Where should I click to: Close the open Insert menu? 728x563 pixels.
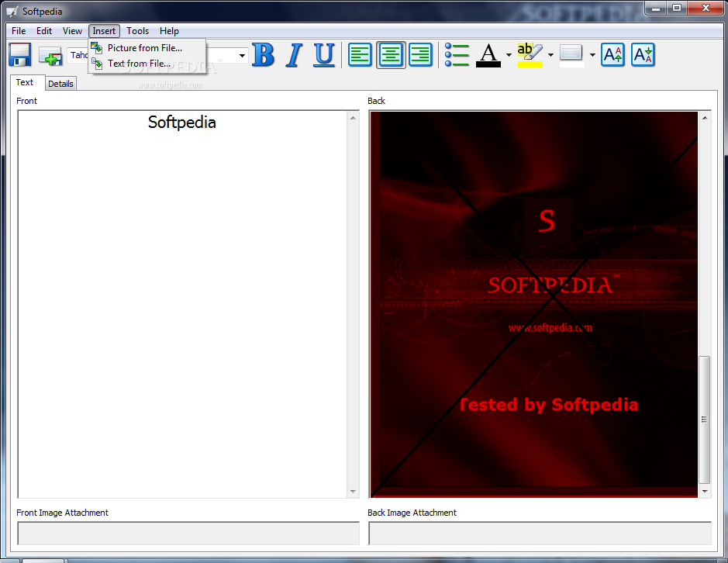[104, 31]
